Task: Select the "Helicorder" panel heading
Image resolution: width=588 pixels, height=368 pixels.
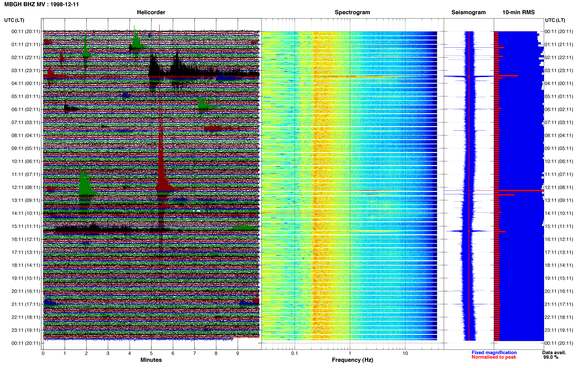Action: point(151,12)
